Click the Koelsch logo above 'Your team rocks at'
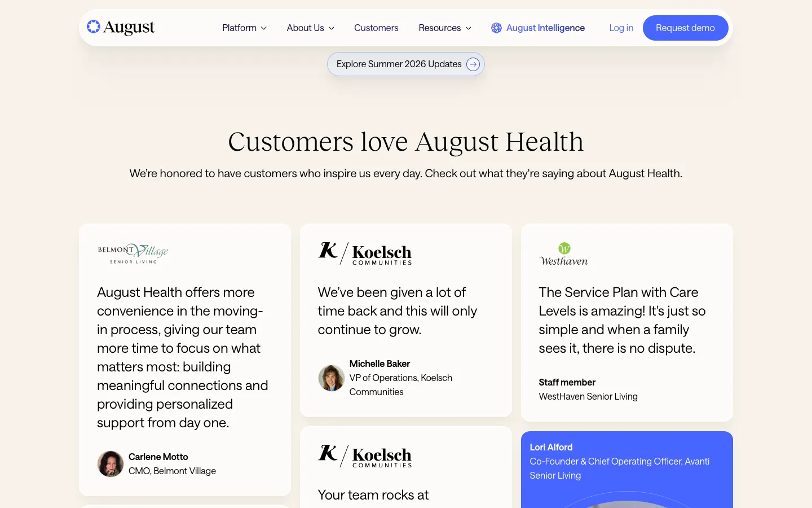Image resolution: width=812 pixels, height=508 pixels. coord(365,456)
